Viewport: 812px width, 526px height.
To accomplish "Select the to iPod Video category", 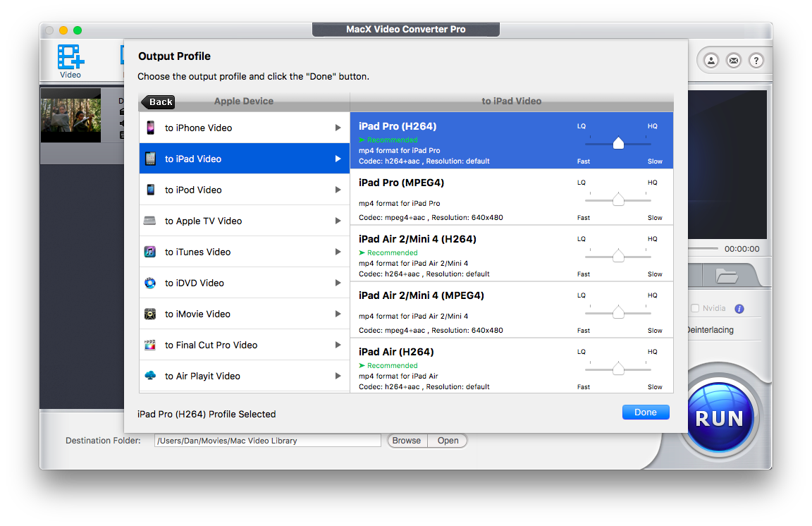I will click(245, 190).
